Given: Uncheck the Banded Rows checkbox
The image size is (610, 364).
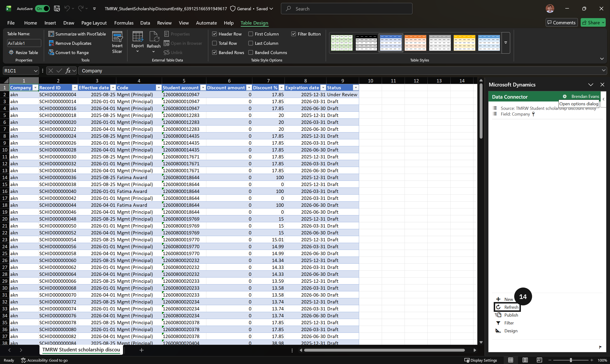Looking at the screenshot, I should click(x=214, y=52).
